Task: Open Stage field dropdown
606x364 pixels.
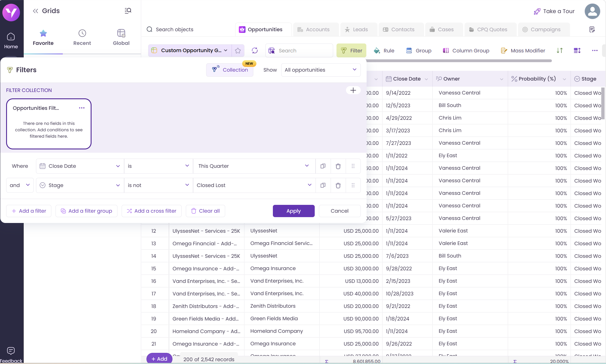Action: coord(80,185)
